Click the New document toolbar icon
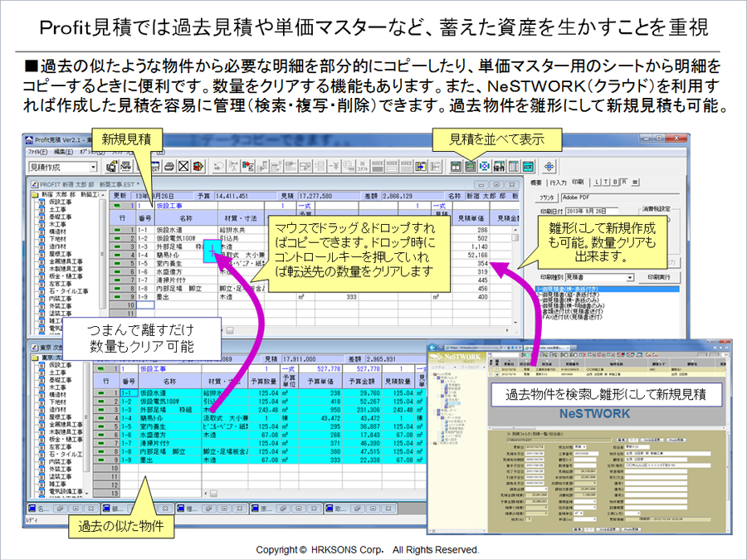 click(x=126, y=167)
